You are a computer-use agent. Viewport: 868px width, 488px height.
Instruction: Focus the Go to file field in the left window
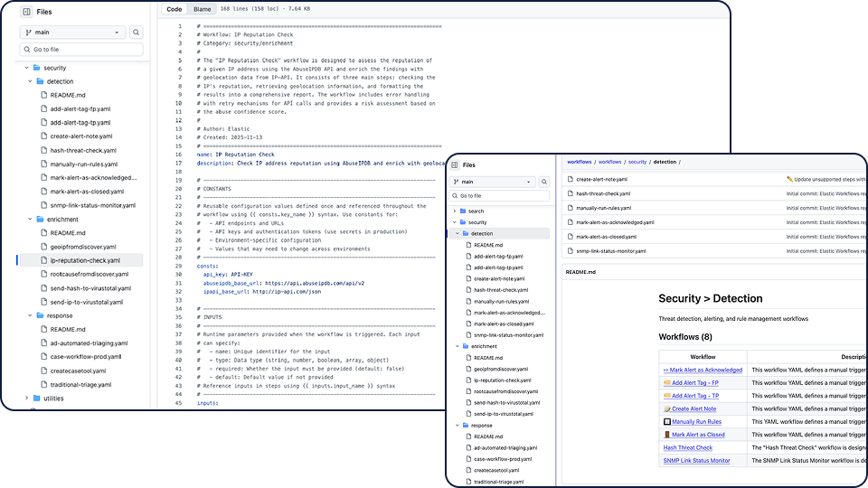[x=81, y=49]
